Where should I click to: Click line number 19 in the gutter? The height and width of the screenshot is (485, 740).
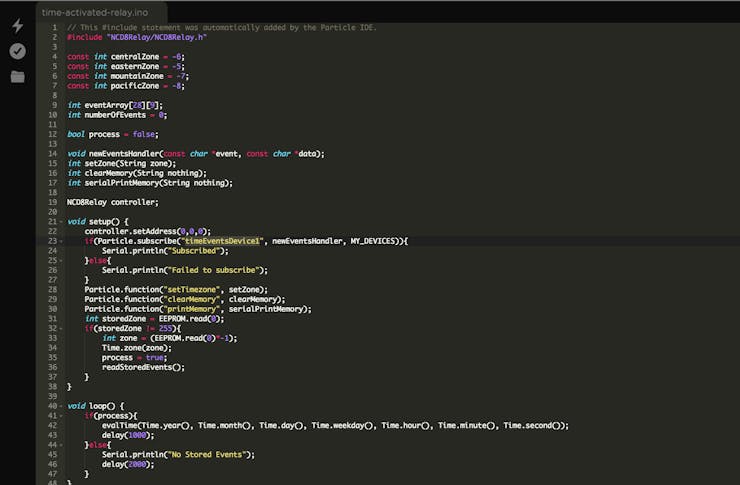point(52,202)
